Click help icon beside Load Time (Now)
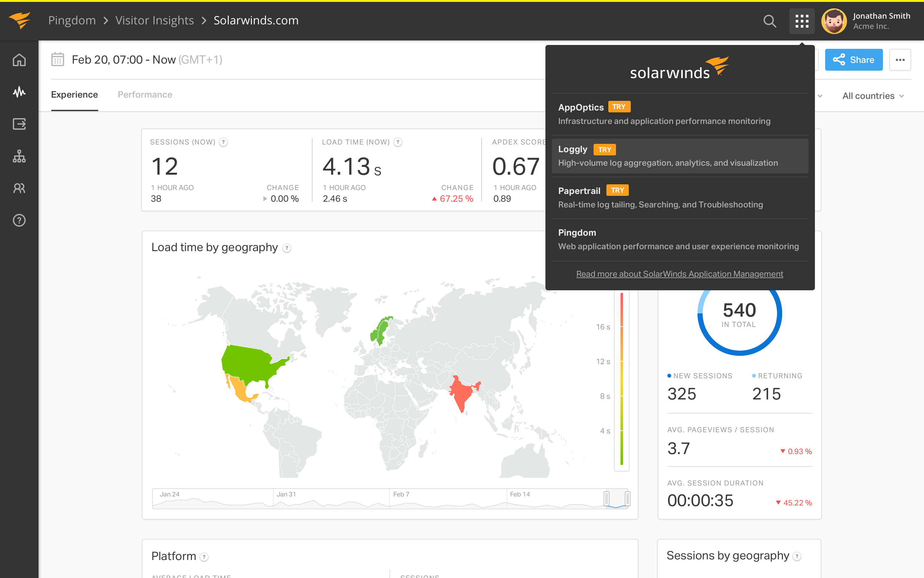924x578 pixels. [x=398, y=142]
